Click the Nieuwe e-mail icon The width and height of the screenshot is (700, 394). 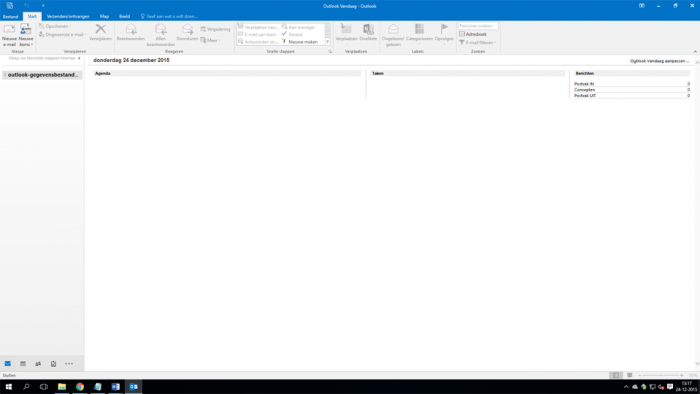coord(9,35)
